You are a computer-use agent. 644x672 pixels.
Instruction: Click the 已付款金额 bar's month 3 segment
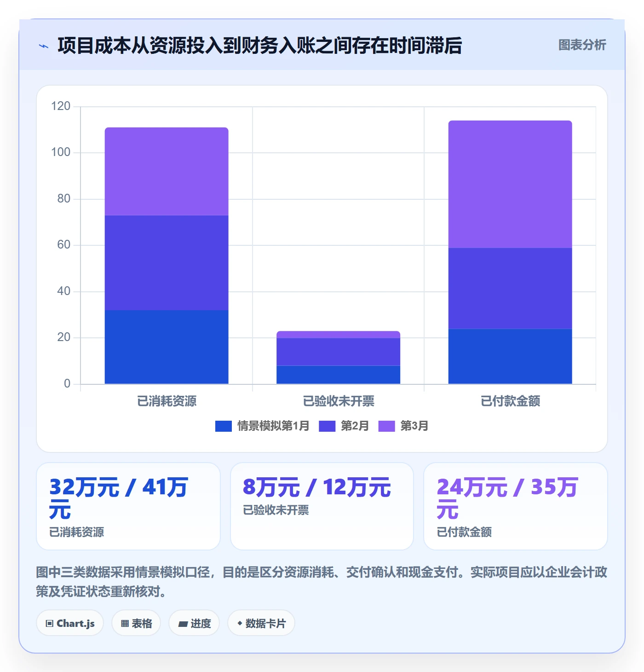click(x=510, y=184)
